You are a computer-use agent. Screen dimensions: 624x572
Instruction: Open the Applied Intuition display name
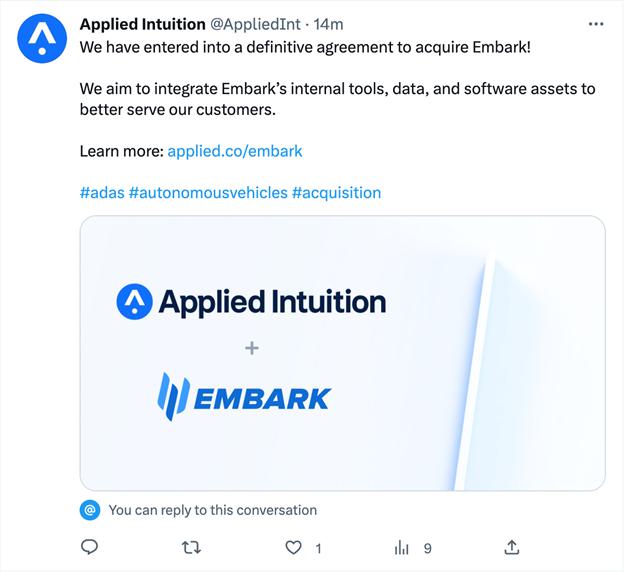tap(143, 24)
